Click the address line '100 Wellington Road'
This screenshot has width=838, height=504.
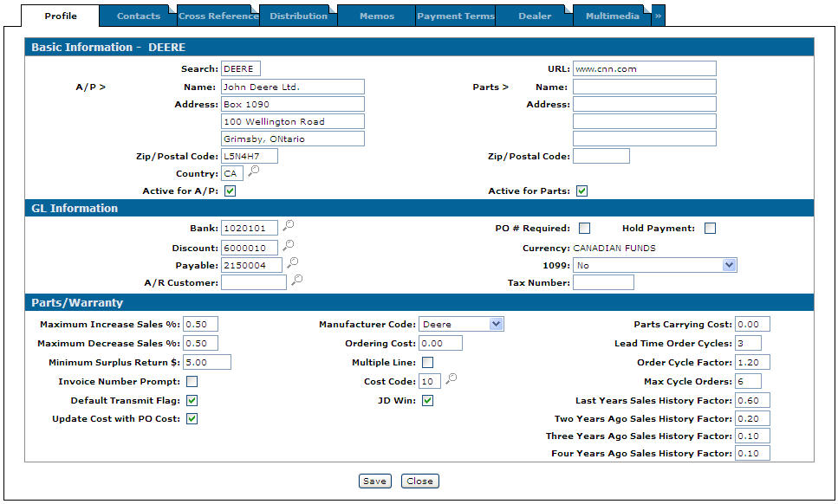click(x=293, y=121)
